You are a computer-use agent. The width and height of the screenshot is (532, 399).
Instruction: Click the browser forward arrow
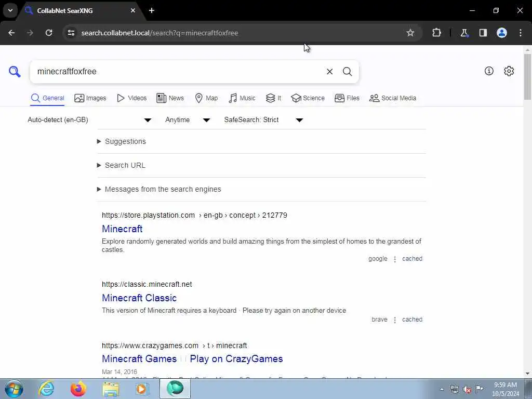(30, 33)
